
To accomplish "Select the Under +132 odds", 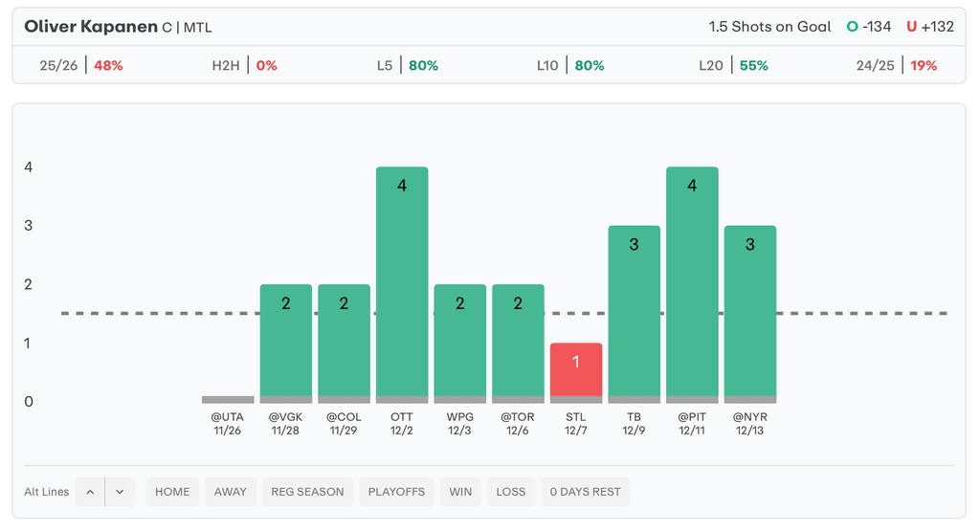I will [928, 27].
